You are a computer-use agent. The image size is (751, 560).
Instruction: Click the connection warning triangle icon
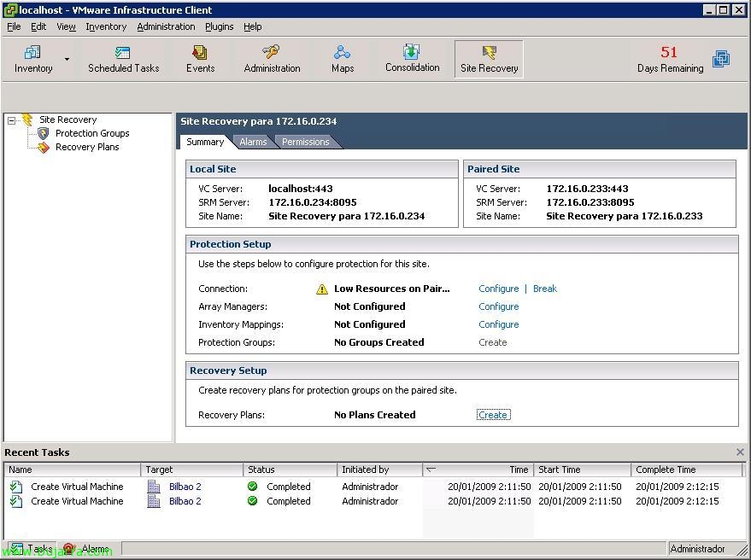click(322, 289)
